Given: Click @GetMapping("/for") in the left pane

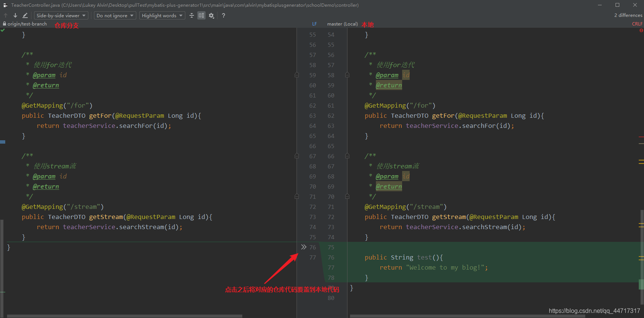Looking at the screenshot, I should (57, 105).
